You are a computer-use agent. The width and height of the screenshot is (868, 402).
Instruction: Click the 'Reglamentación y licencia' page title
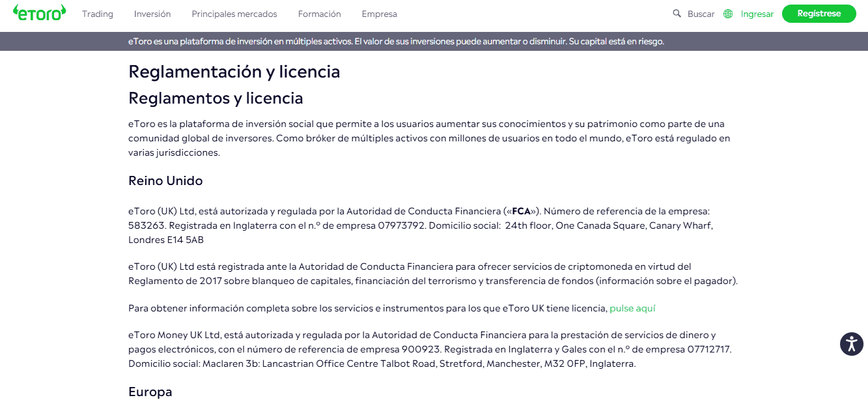coord(234,72)
